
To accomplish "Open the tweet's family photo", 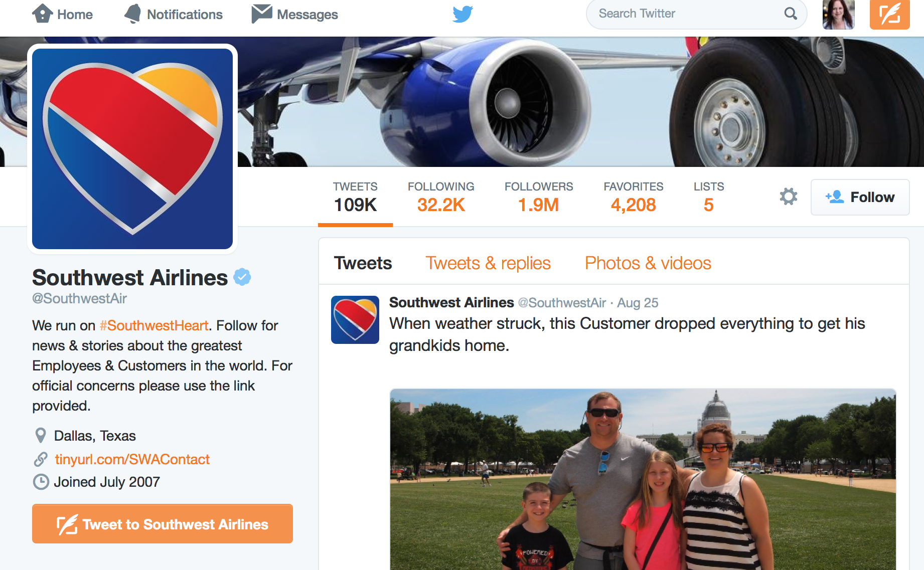I will (643, 479).
